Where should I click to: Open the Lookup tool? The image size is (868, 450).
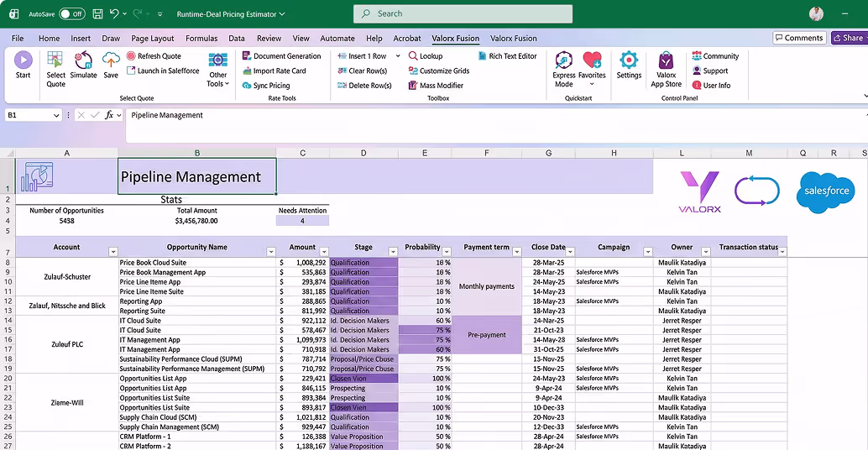pos(425,56)
